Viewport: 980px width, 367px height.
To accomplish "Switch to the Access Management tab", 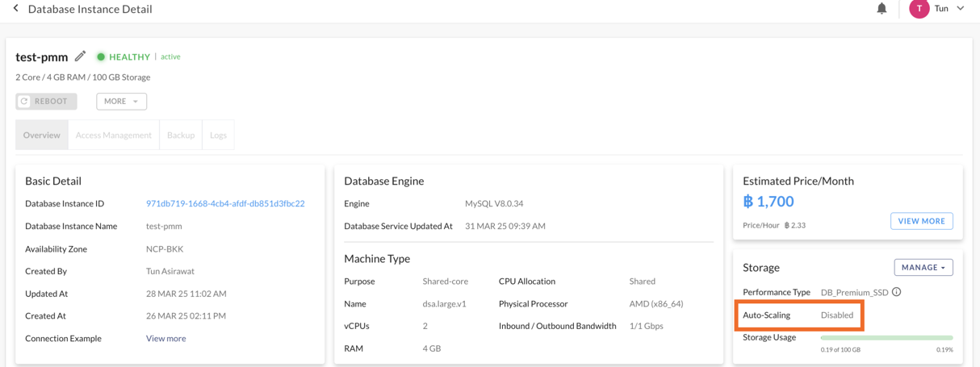I will coord(114,136).
